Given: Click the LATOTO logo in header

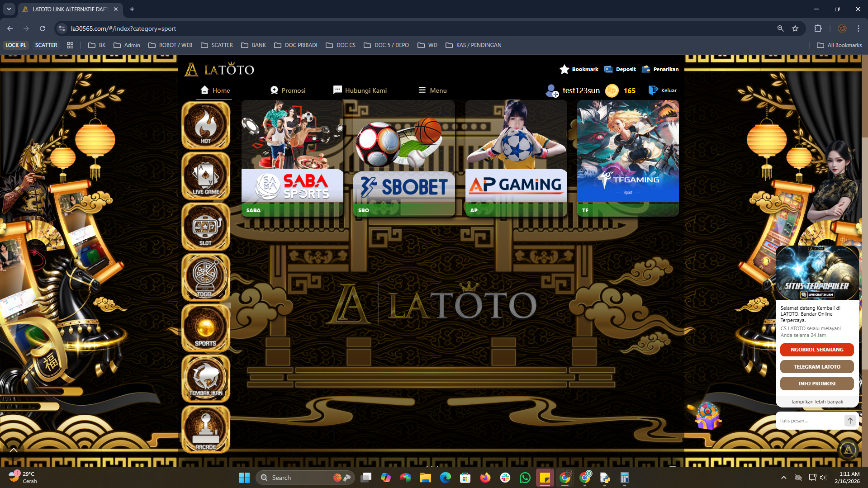Looking at the screenshot, I should pos(219,69).
